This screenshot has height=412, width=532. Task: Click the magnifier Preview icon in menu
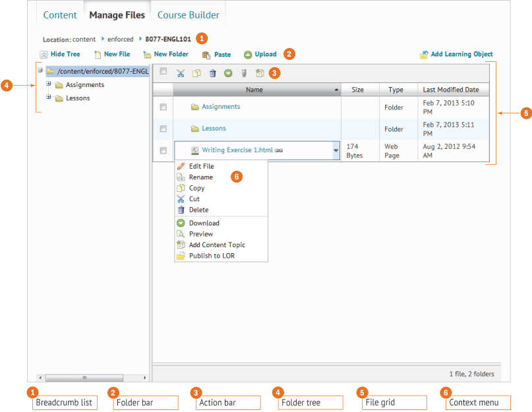(181, 234)
